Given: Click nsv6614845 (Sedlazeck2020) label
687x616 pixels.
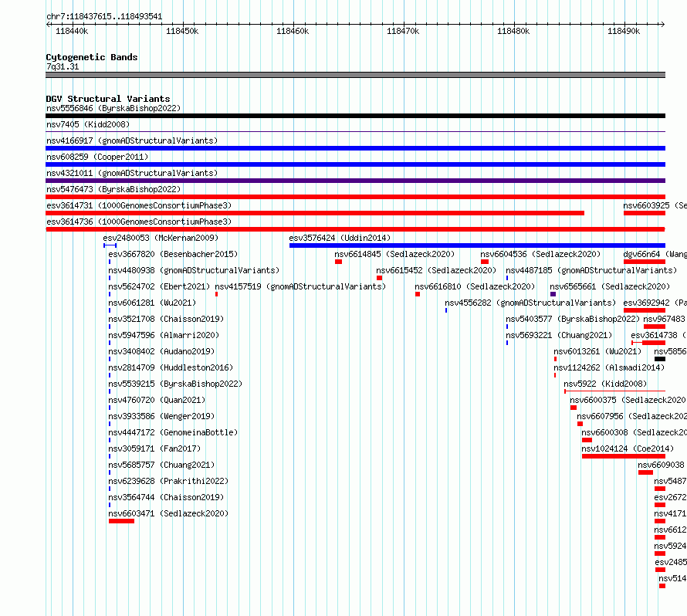Looking at the screenshot, I should pos(394,254).
